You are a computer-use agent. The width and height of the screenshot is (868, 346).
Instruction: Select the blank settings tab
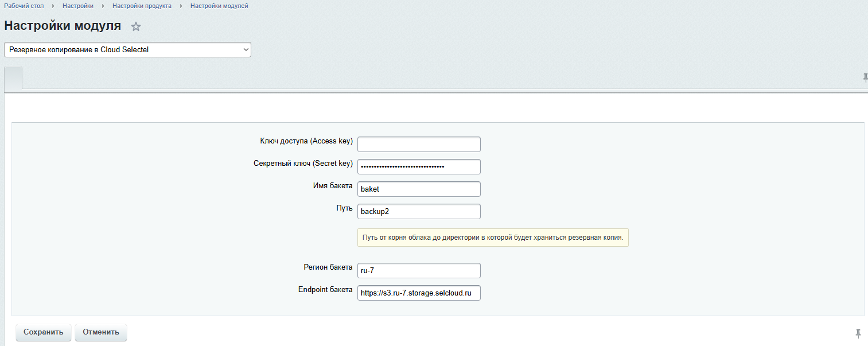(x=13, y=78)
